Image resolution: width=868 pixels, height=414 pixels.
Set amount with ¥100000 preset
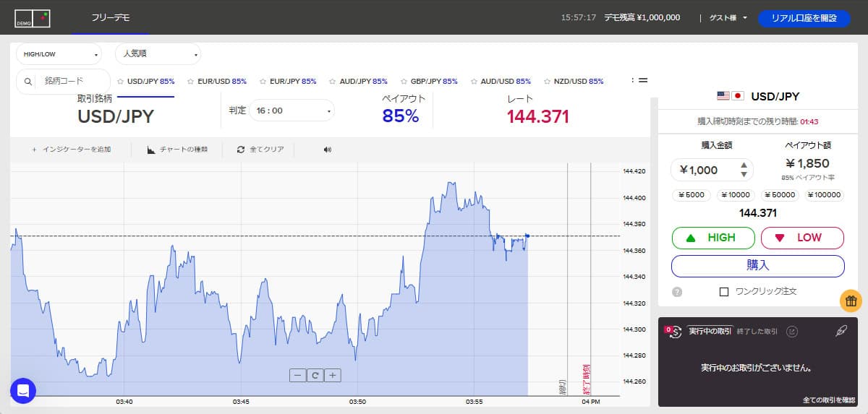pos(825,195)
